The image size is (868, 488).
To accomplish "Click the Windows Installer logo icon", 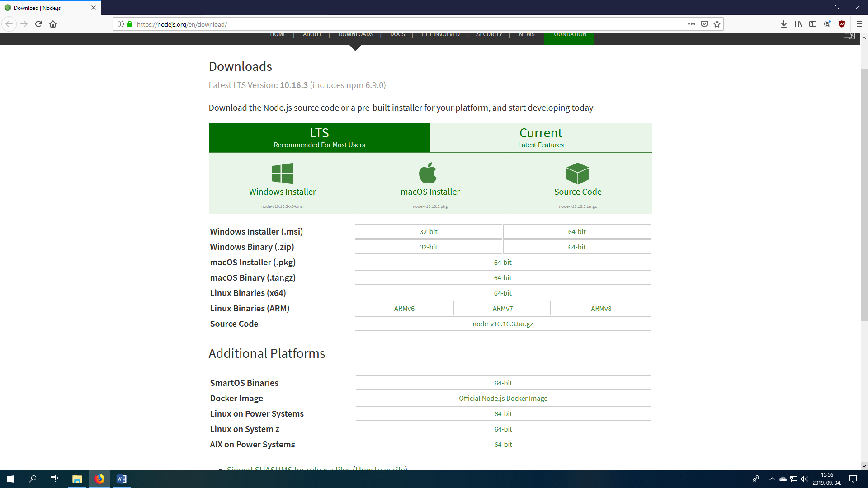I will click(283, 174).
